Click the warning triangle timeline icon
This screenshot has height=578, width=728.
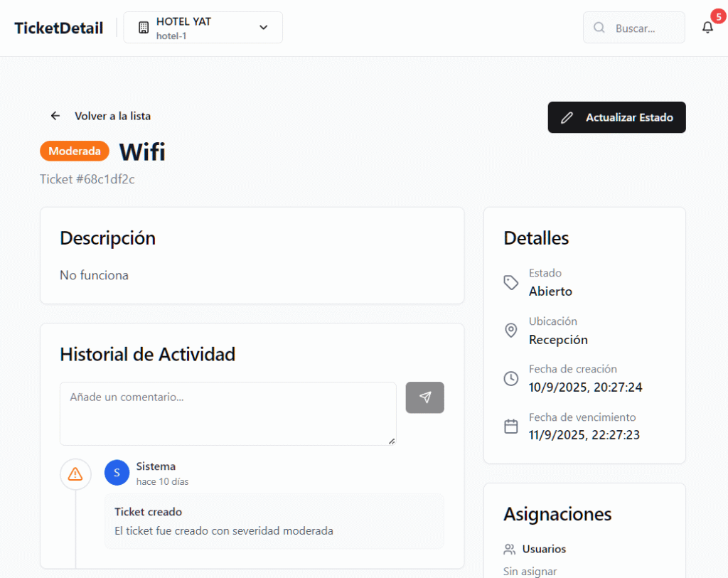pyautogui.click(x=75, y=473)
